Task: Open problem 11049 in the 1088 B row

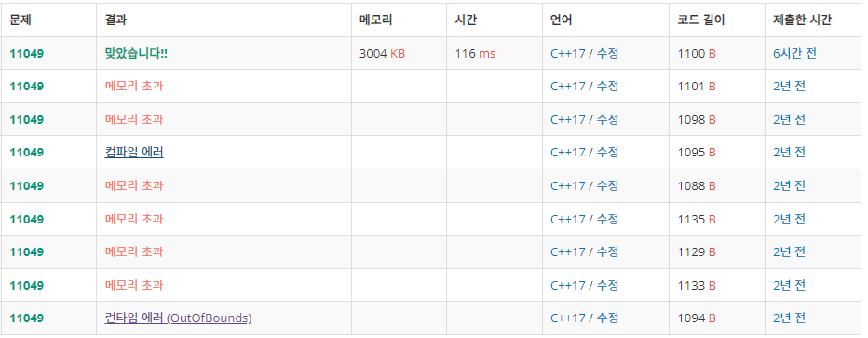Action: (x=27, y=185)
